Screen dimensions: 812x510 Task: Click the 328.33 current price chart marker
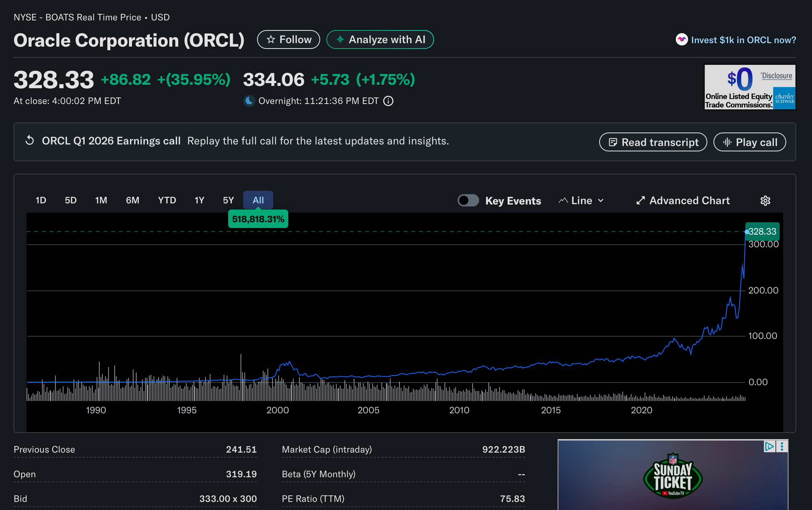click(762, 232)
